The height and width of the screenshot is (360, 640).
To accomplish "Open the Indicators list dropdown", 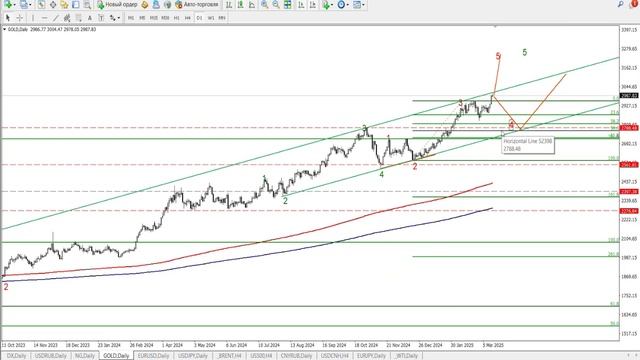I will (327, 4).
